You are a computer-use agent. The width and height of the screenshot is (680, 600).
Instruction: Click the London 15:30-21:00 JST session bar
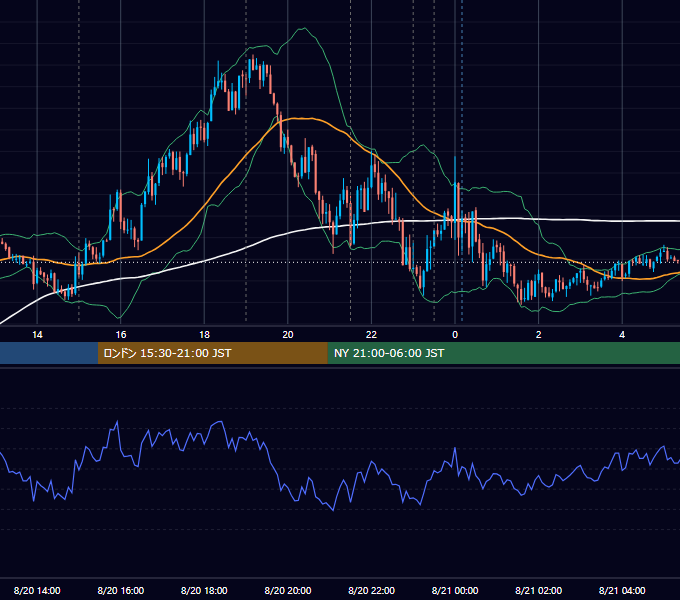[212, 353]
